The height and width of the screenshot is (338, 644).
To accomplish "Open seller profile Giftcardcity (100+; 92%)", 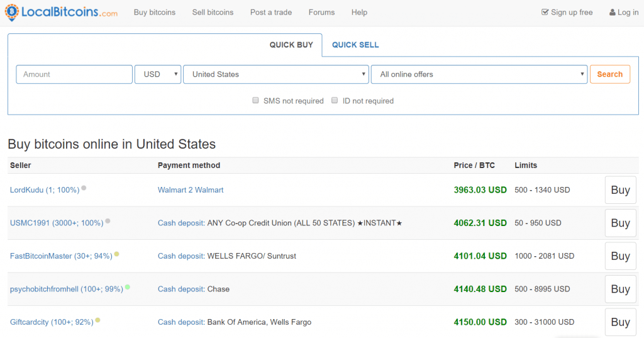I will point(52,322).
